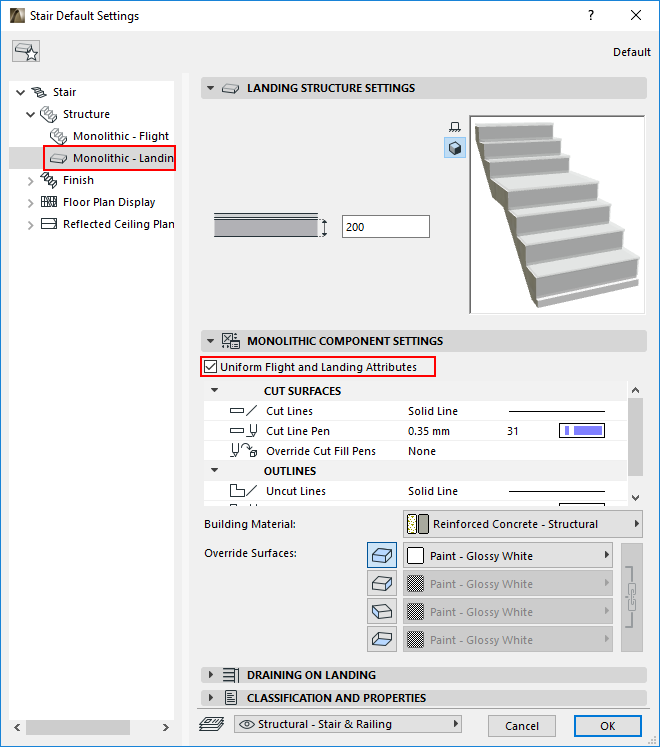The width and height of the screenshot is (660, 747).
Task: Click the OK button
Action: tap(608, 726)
